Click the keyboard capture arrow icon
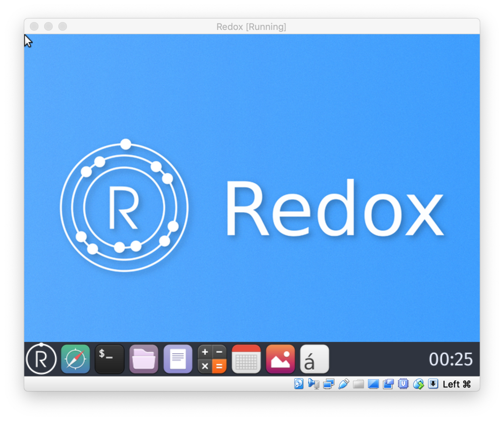Screen dimensions: 504x421 tap(433, 384)
